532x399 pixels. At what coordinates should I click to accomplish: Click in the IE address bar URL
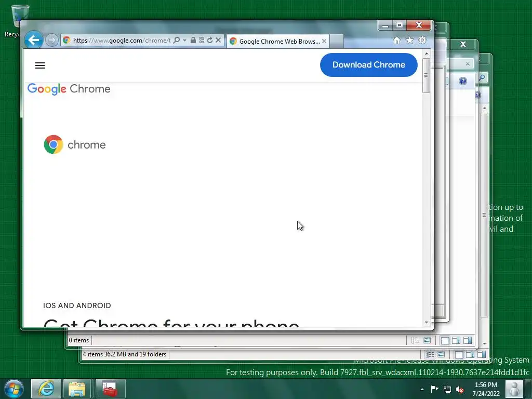tap(122, 41)
